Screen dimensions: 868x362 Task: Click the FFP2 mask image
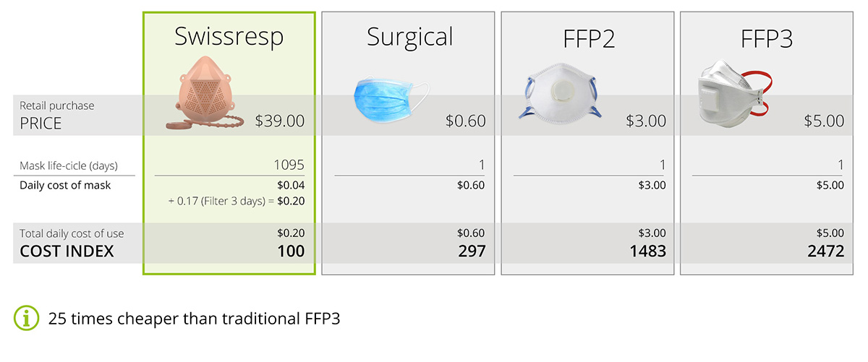click(x=561, y=90)
